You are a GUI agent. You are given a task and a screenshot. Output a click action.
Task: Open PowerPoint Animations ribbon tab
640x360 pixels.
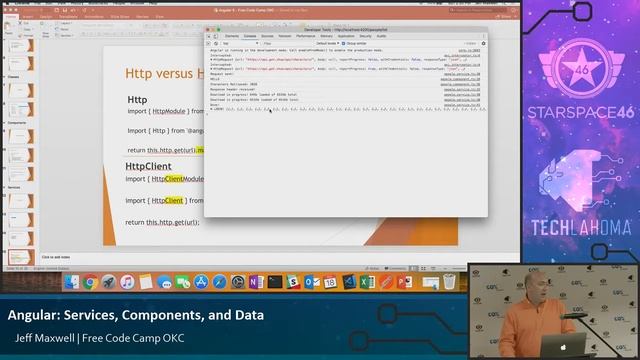[94, 17]
